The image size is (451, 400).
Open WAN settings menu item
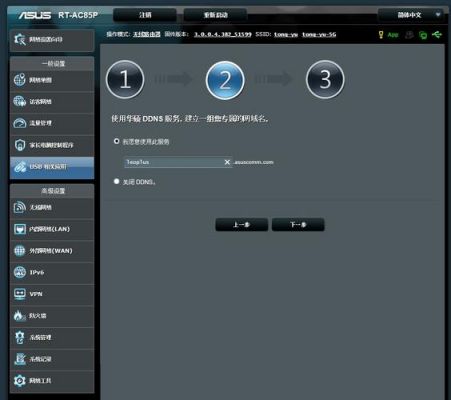52,251
